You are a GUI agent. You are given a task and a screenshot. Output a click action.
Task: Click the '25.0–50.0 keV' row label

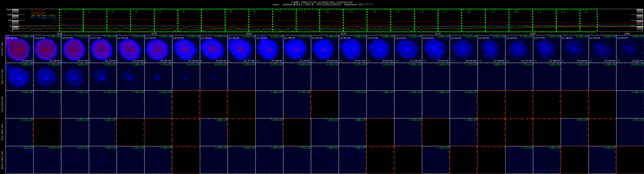pos(3,132)
